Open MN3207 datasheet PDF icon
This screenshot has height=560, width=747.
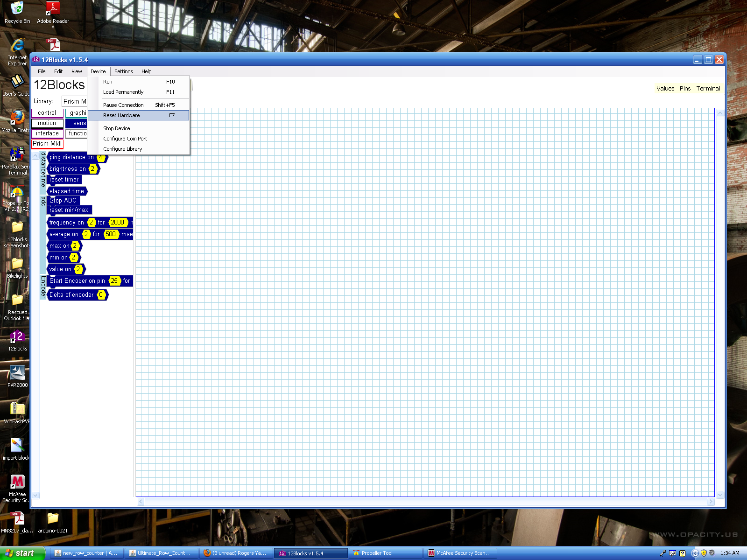(17, 522)
